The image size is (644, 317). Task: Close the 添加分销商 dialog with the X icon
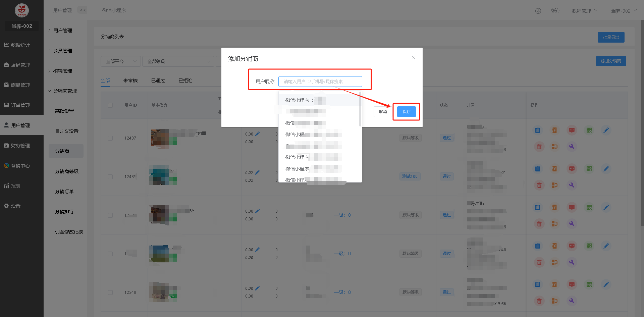pos(413,57)
